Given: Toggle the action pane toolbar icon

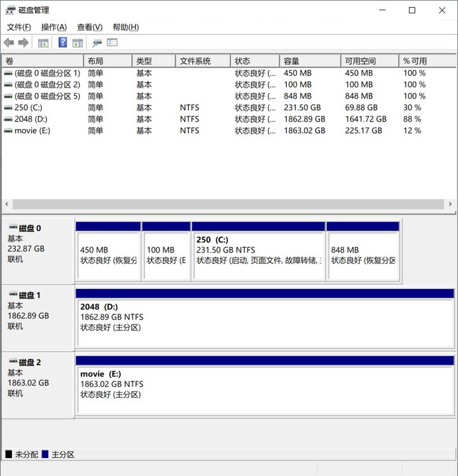Looking at the screenshot, I should 78,43.
